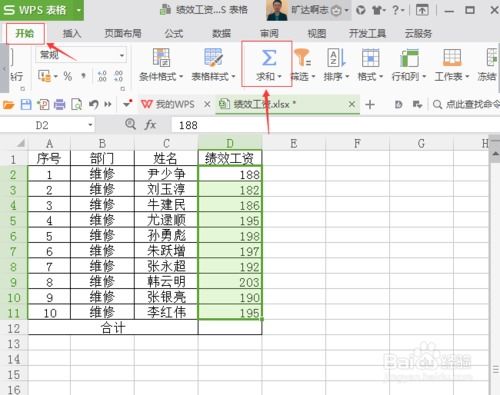500x395 pixels.
Task: Switch to the 开发工具 ribbon tab
Action: (x=367, y=33)
